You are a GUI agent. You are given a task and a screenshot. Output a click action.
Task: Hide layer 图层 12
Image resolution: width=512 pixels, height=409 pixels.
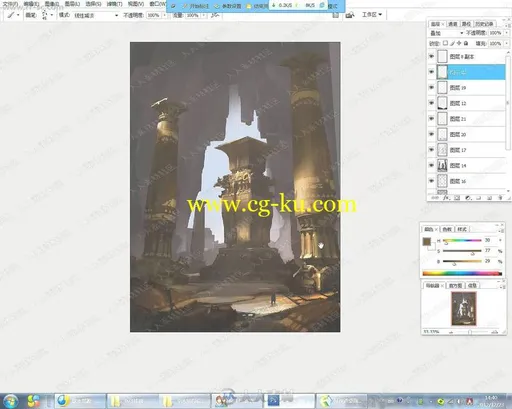(x=431, y=103)
